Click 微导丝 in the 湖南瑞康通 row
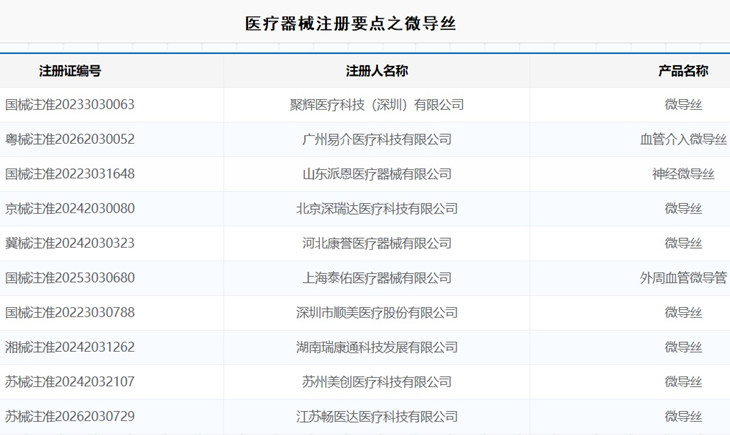This screenshot has height=435, width=730. point(683,347)
